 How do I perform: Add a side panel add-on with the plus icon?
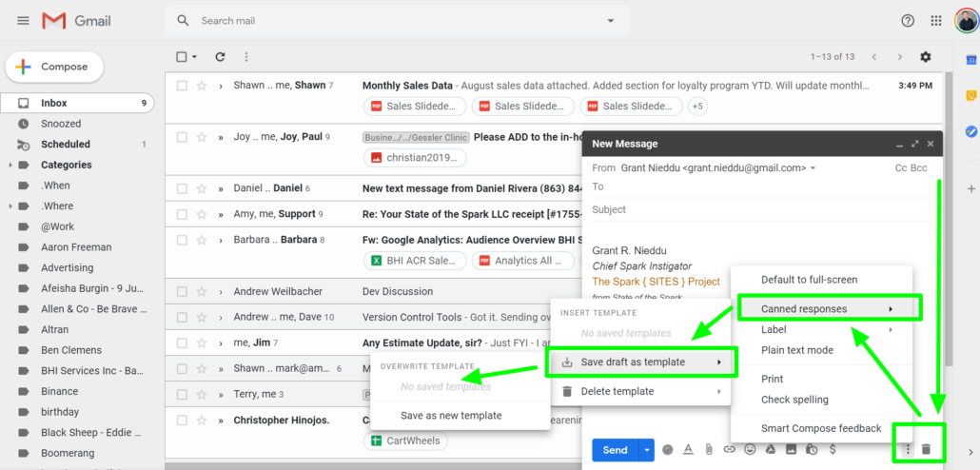coord(970,188)
